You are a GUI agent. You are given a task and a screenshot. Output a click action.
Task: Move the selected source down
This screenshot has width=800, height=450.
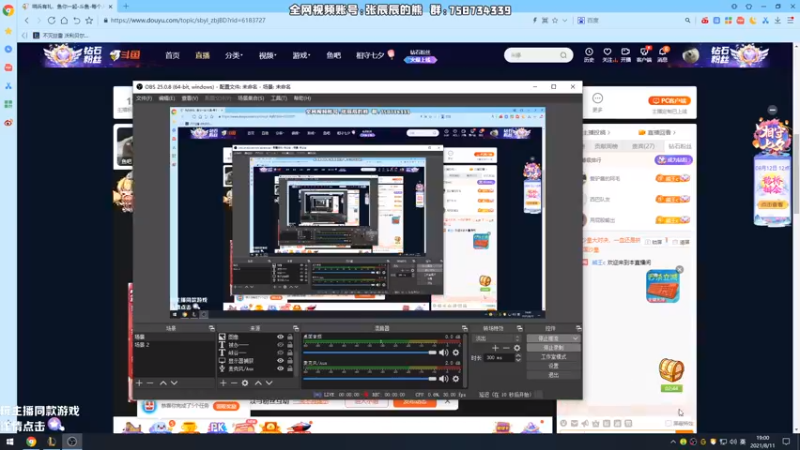coord(269,383)
